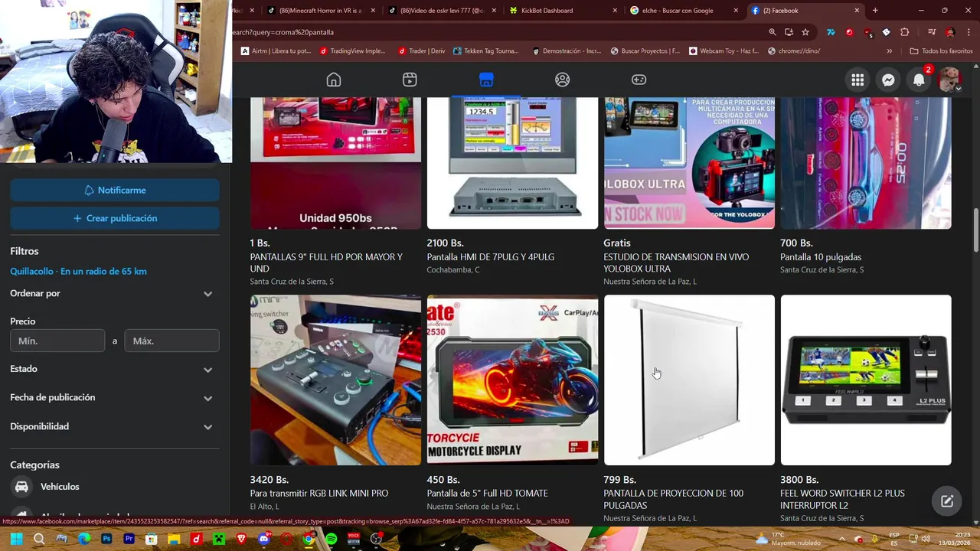Click the Mín. price field
980x551 pixels.
click(x=57, y=341)
